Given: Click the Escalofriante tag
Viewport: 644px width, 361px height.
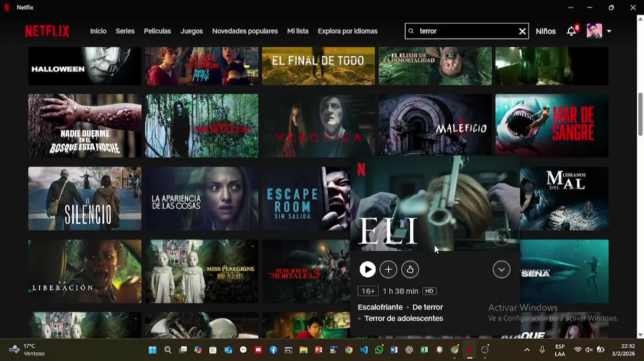Looking at the screenshot, I should (x=380, y=307).
